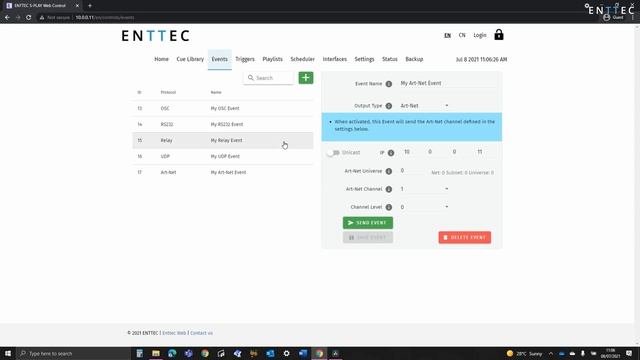Click the Name column header
The height and width of the screenshot is (360, 640).
pos(216,92)
